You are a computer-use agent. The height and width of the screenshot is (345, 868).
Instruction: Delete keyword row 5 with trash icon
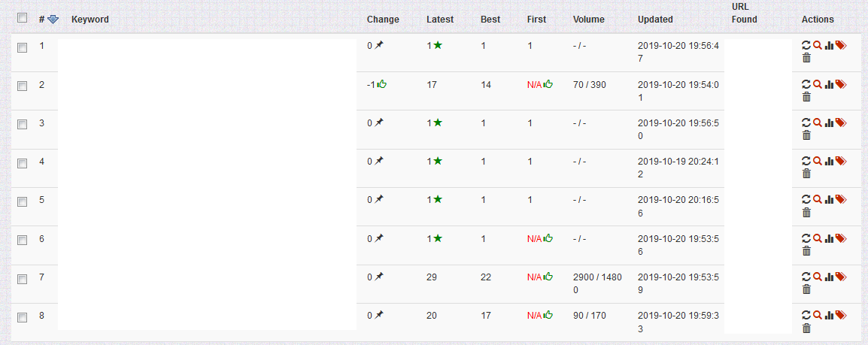tap(806, 212)
